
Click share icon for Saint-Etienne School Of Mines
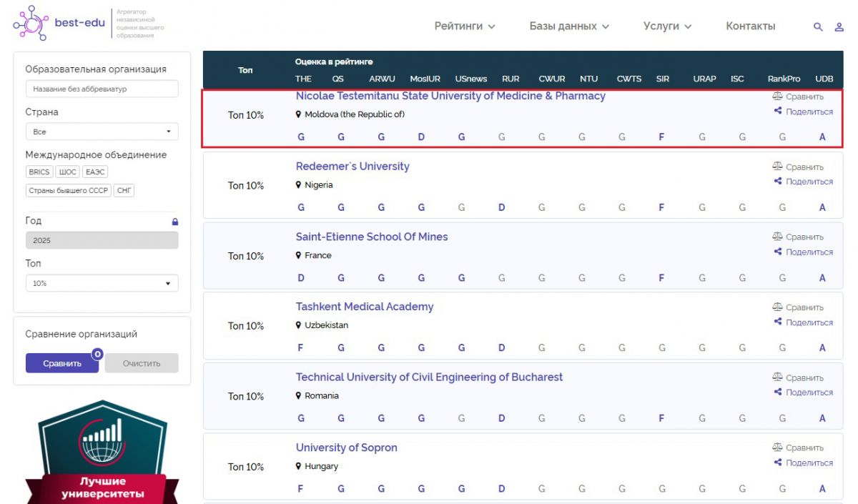tap(778, 252)
